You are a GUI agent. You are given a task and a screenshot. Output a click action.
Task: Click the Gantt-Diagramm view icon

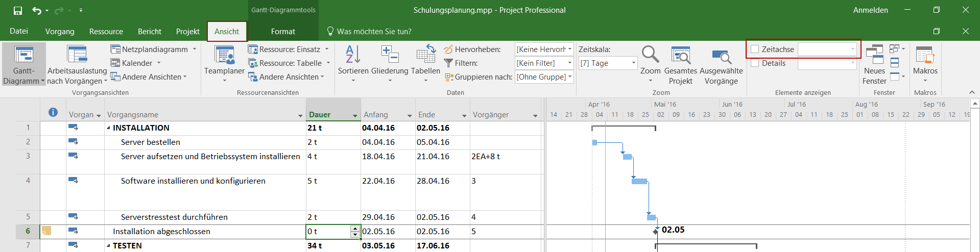pyautogui.click(x=23, y=55)
